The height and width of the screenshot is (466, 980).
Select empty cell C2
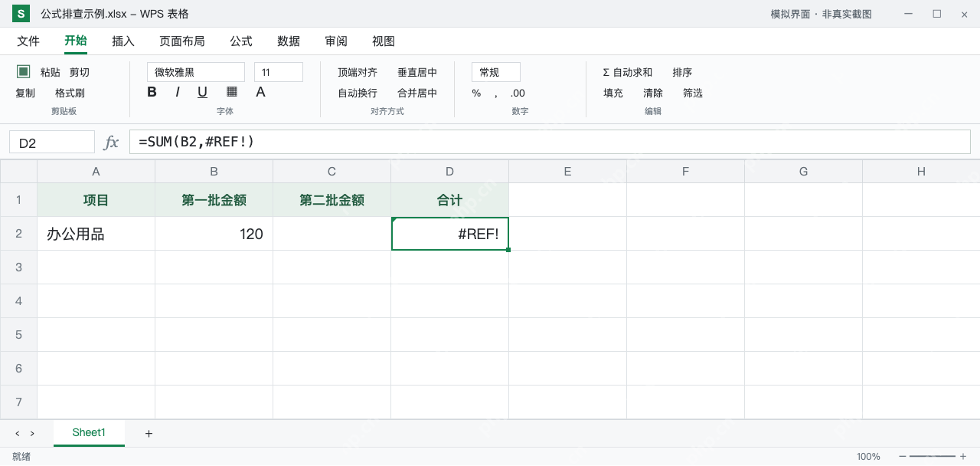[332, 234]
